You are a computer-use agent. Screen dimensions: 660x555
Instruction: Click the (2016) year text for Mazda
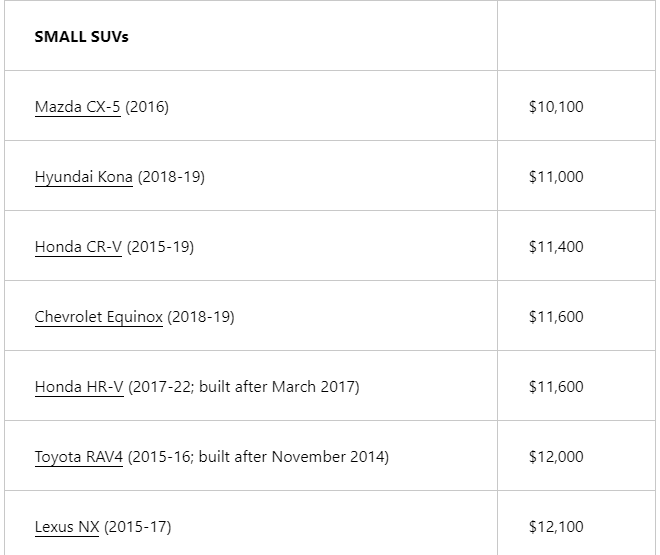tap(147, 107)
